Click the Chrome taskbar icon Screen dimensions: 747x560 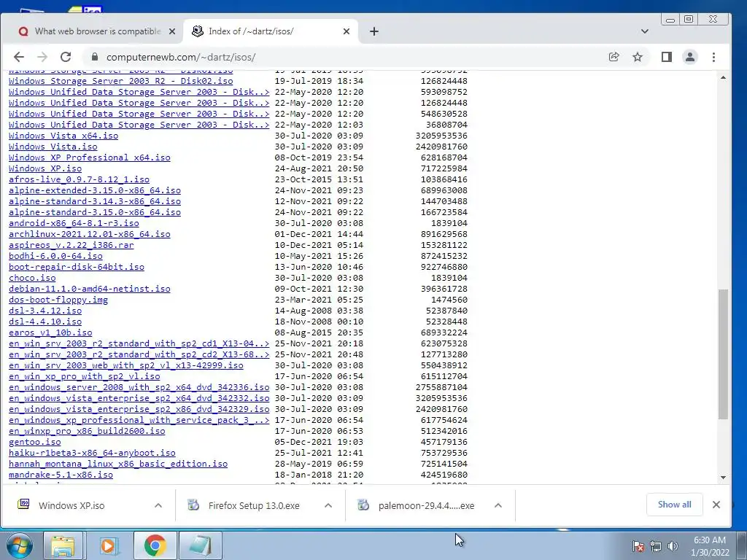(155, 545)
